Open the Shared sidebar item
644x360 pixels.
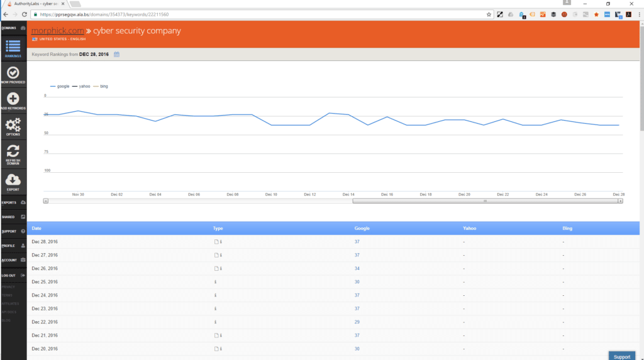pyautogui.click(x=13, y=217)
